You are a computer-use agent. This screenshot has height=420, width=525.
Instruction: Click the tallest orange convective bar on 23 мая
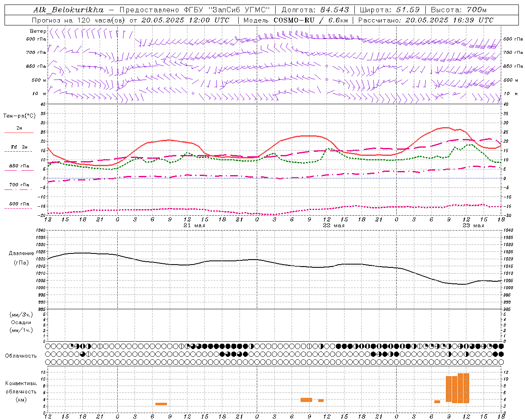(x=463, y=388)
